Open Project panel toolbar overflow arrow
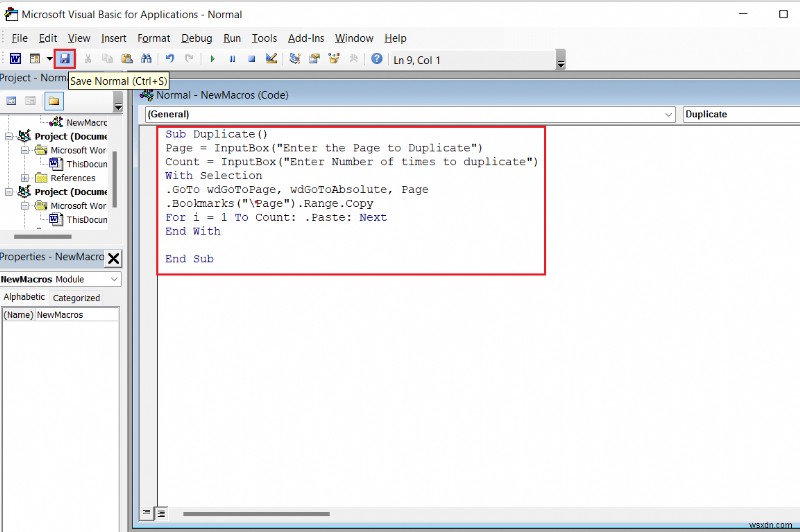800x532 pixels. coord(118,102)
